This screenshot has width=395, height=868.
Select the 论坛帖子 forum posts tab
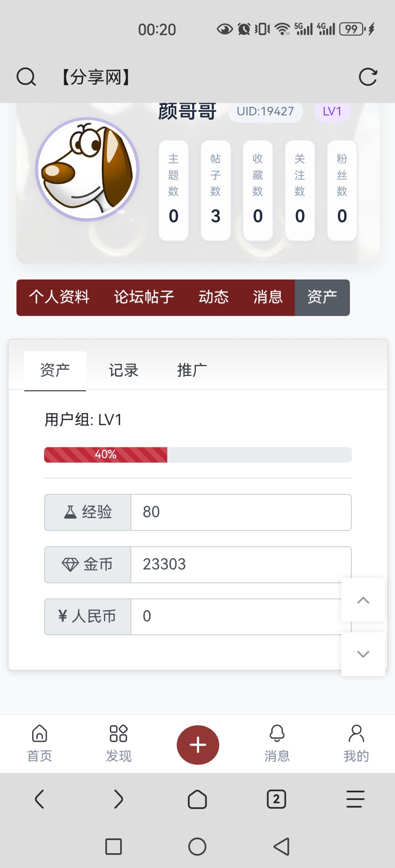click(x=143, y=297)
